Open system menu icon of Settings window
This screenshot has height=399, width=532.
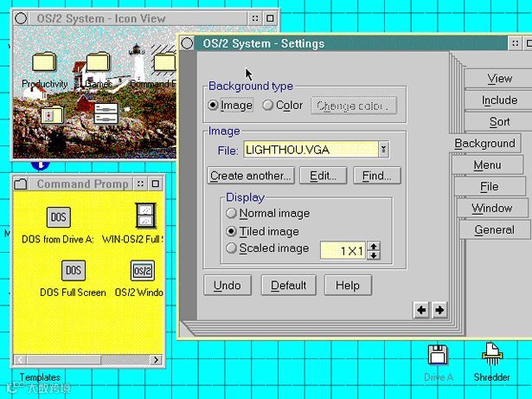coord(187,43)
